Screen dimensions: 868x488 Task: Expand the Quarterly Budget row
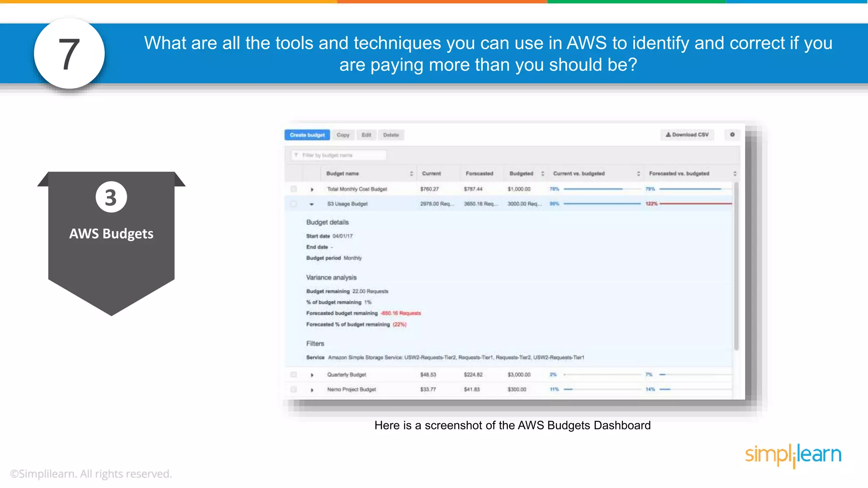pos(312,375)
